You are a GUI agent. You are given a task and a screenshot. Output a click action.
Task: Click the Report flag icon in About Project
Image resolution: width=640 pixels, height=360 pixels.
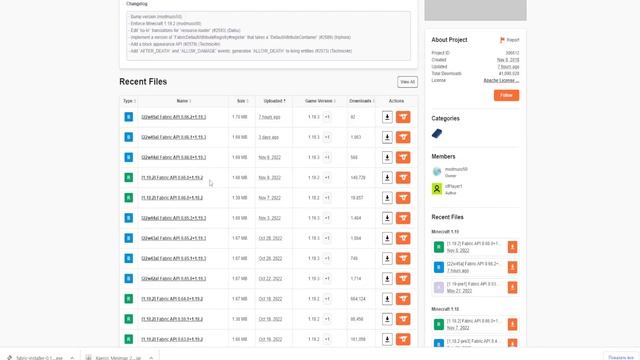pos(502,40)
